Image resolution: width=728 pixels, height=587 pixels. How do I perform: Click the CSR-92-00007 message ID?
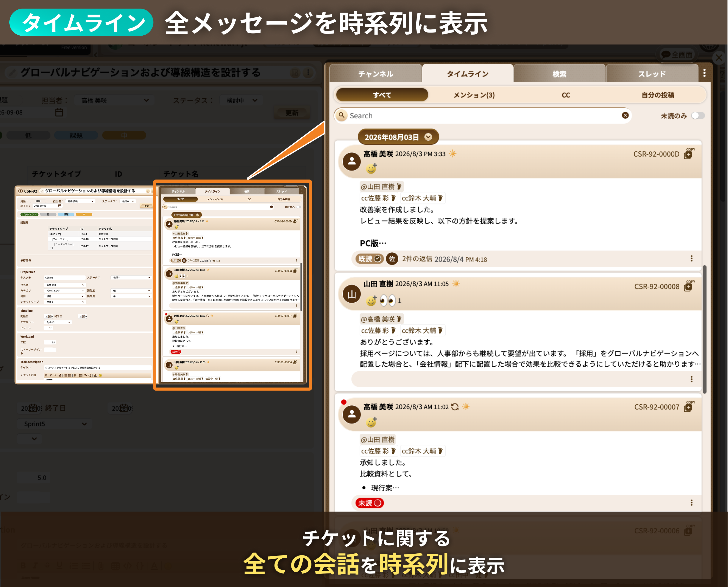[x=657, y=407]
